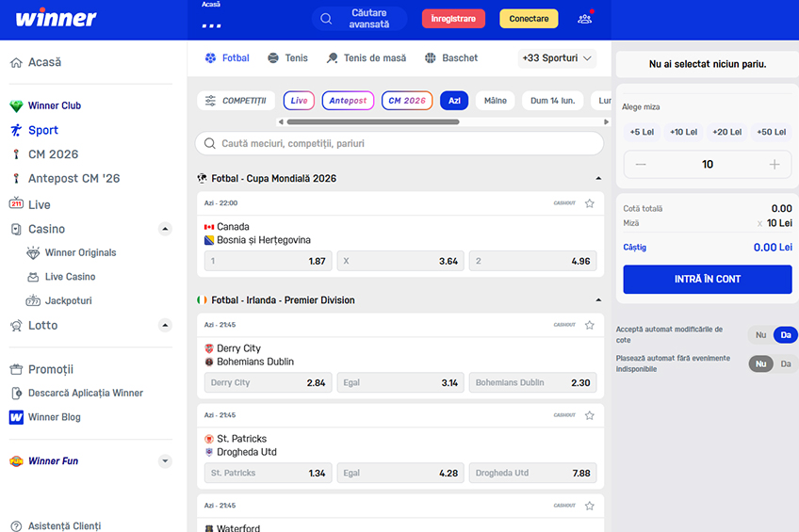Toggle the CM 2026 filter chip
The width and height of the screenshot is (799, 532).
tap(407, 101)
